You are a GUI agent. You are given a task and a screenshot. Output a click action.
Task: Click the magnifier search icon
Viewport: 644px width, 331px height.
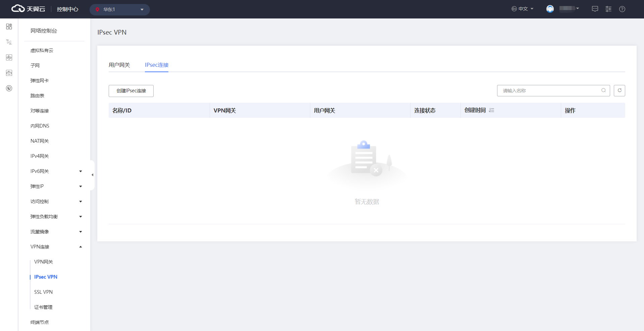tap(603, 91)
